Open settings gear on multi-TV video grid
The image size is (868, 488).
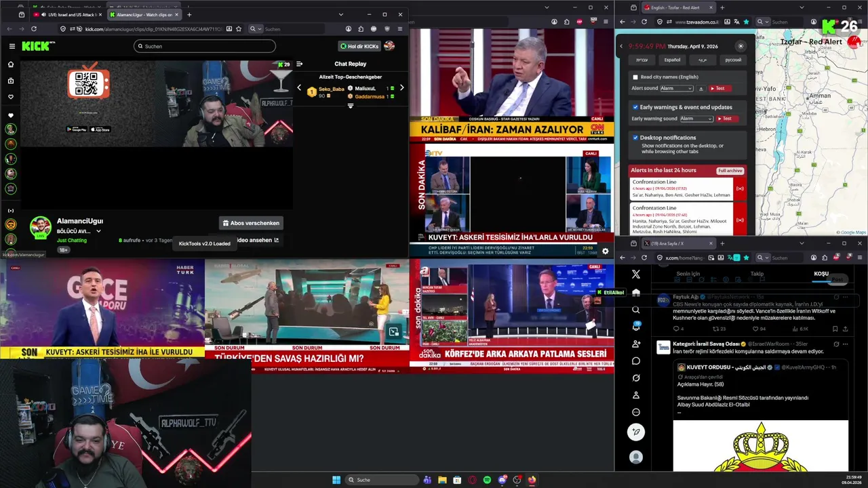tap(605, 251)
